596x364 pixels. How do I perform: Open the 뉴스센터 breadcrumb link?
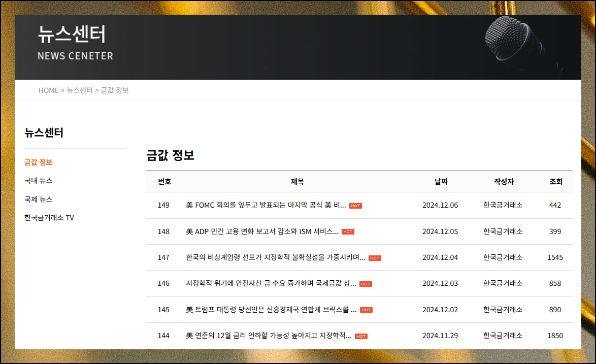80,90
